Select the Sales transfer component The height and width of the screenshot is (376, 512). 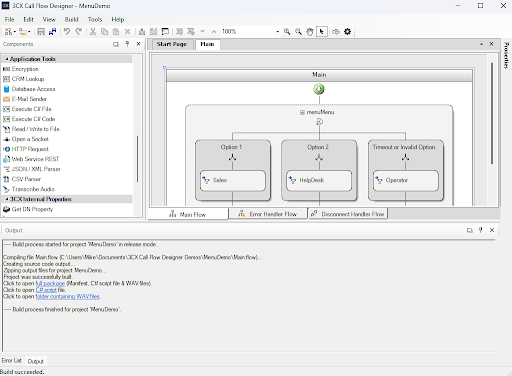233,180
